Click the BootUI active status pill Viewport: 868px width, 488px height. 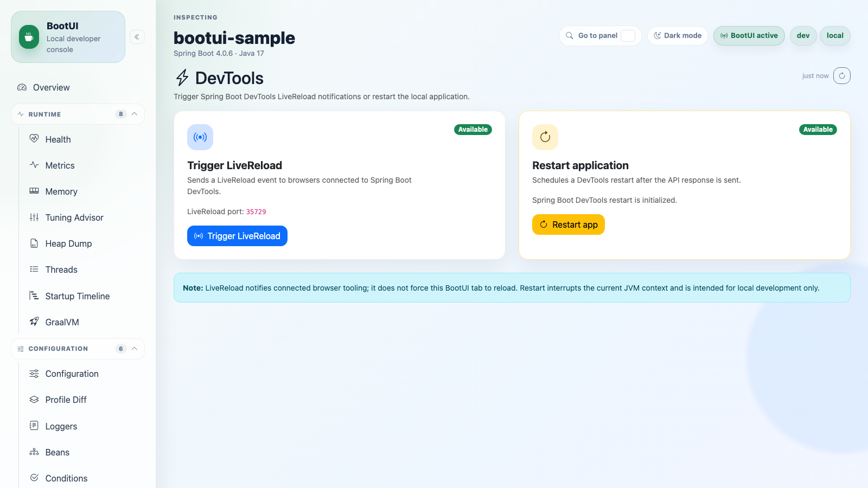coord(749,36)
